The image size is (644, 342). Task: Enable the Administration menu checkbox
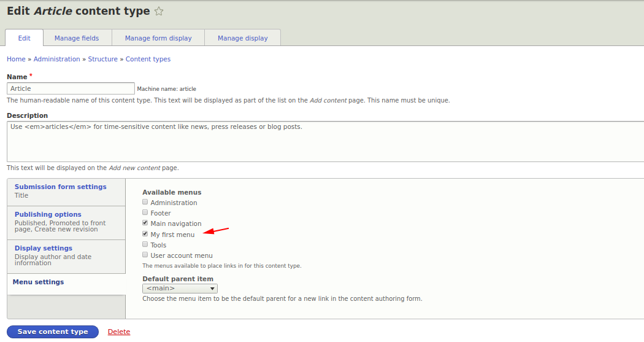(x=145, y=202)
